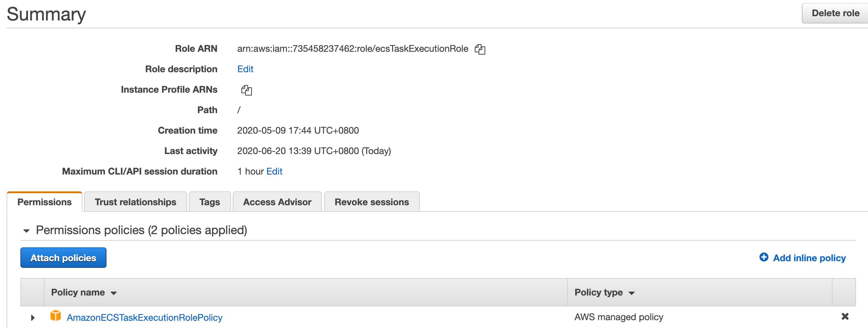Collapse the Permissions policies section

pos(26,231)
